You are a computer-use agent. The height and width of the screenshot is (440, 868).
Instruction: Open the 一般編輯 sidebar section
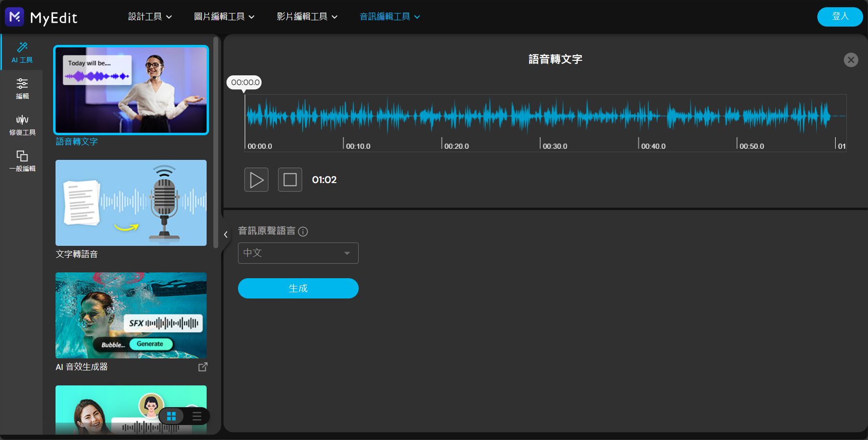pyautogui.click(x=22, y=161)
